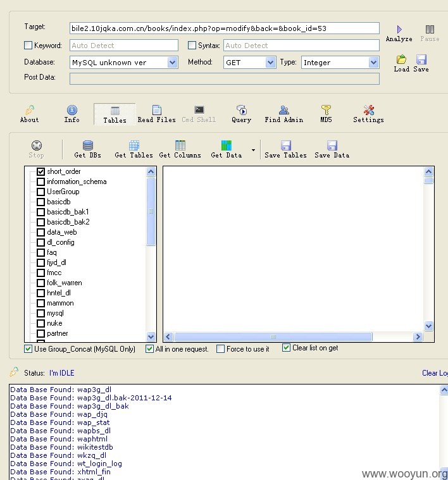The image size is (448, 480).
Task: Select partner in database tree
Action: point(57,333)
